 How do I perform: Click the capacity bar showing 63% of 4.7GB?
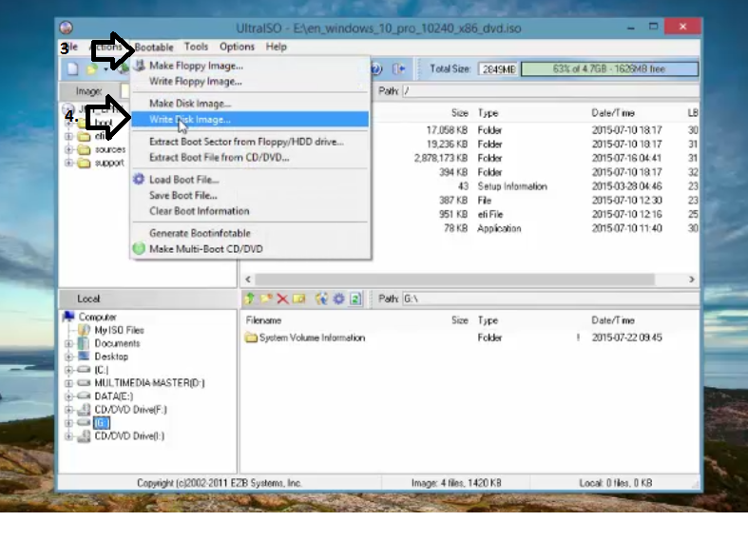point(609,68)
